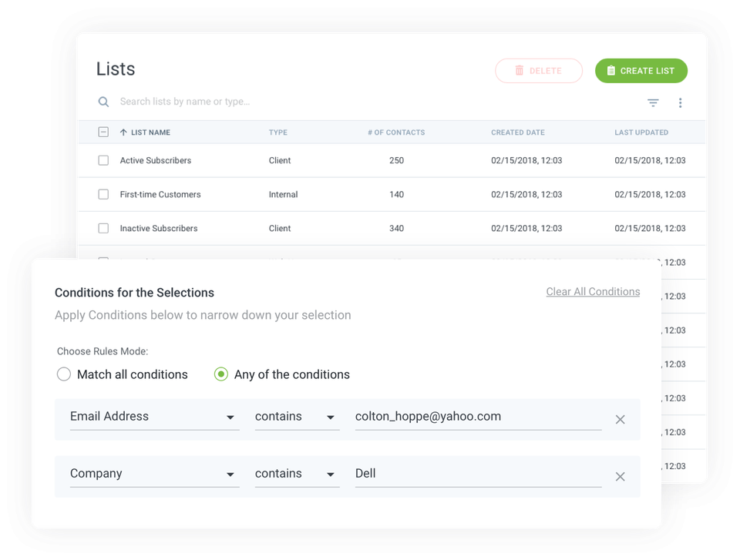This screenshot has width=740, height=560.
Task: Open the three-dot more options menu
Action: (x=680, y=102)
